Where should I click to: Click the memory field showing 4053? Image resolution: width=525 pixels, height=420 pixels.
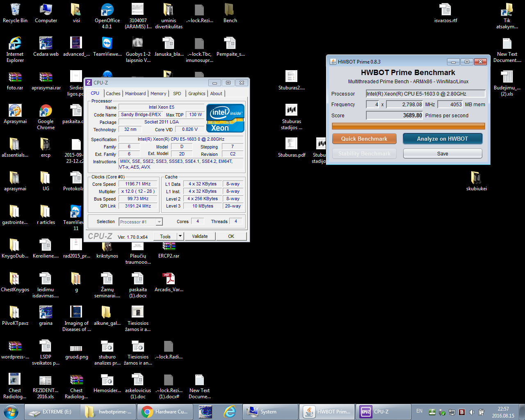coord(450,104)
